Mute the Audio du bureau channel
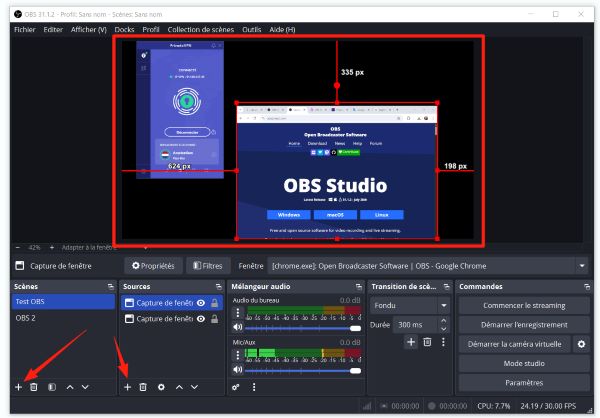This screenshot has height=418, width=600. click(x=238, y=327)
